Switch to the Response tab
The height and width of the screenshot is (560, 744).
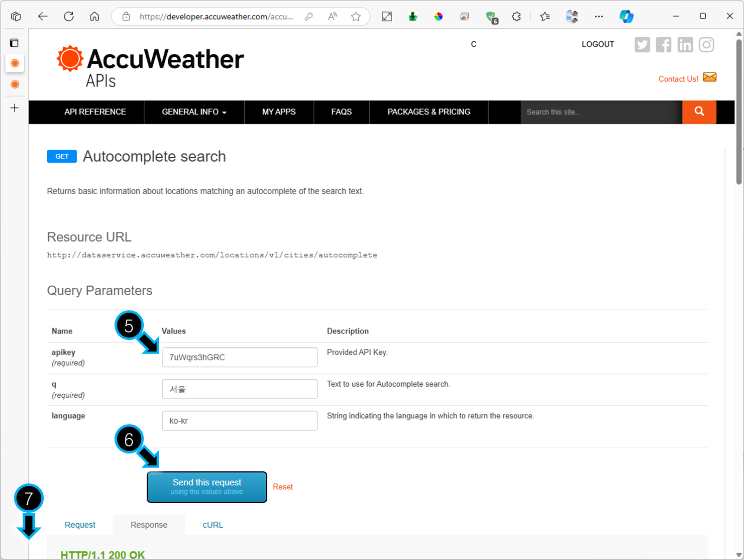point(149,525)
